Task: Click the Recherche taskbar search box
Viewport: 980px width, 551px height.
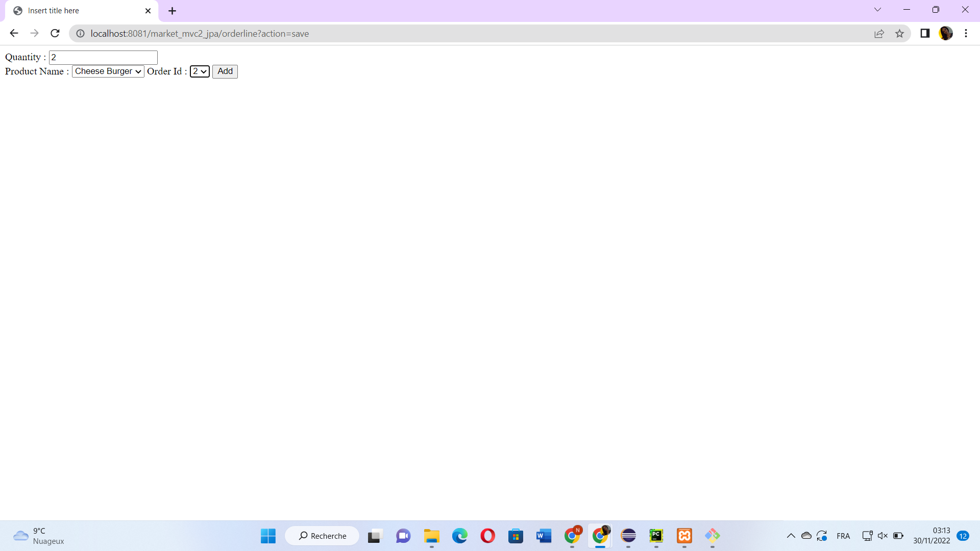Action: (322, 536)
